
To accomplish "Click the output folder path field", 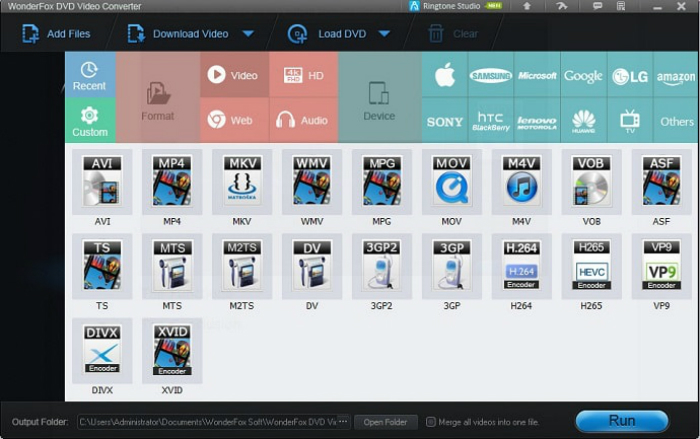I will click(x=207, y=422).
